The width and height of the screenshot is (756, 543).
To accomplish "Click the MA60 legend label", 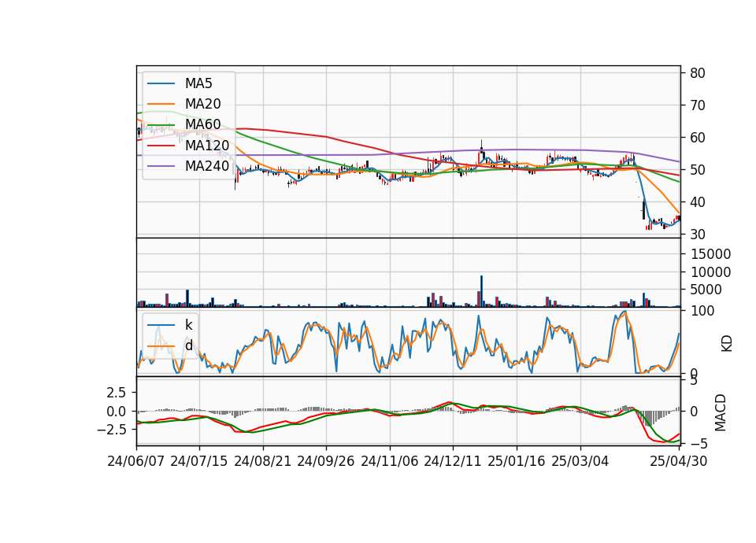I will pos(202,124).
